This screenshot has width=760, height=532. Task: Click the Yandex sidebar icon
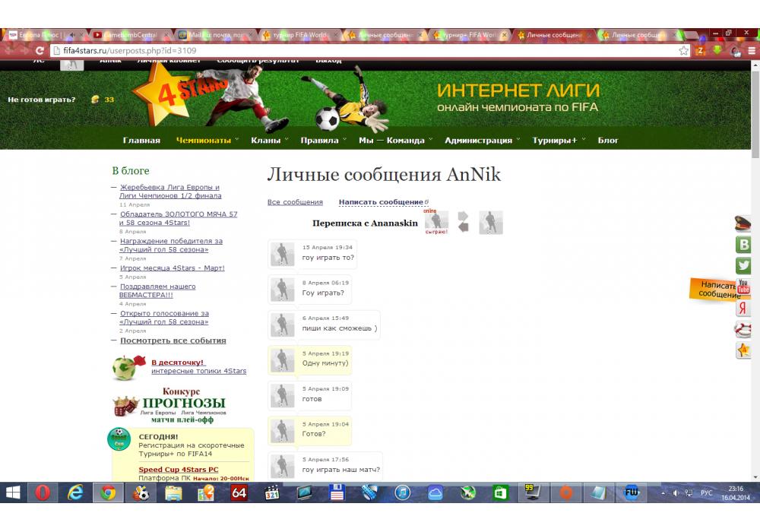click(743, 308)
